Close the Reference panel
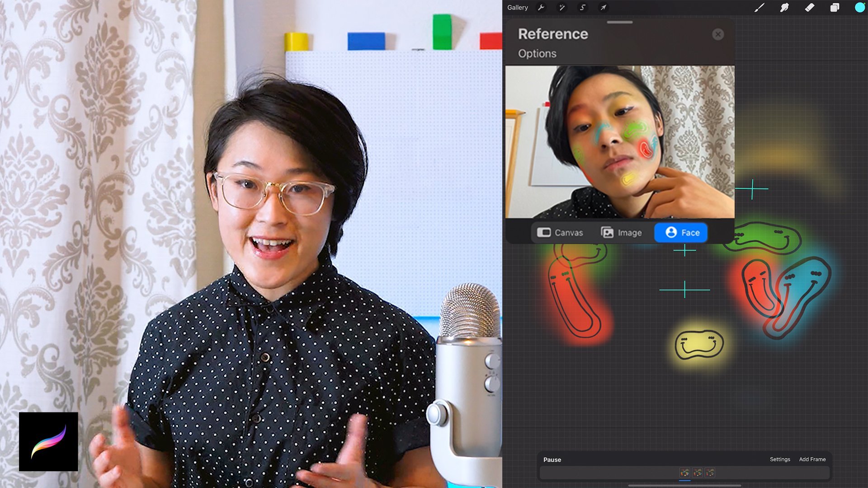Viewport: 868px width, 488px height. 717,34
